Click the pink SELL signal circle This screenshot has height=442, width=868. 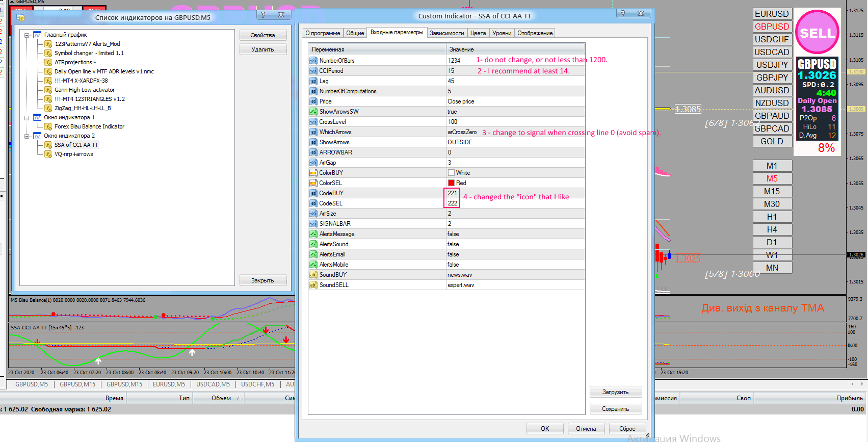[817, 33]
